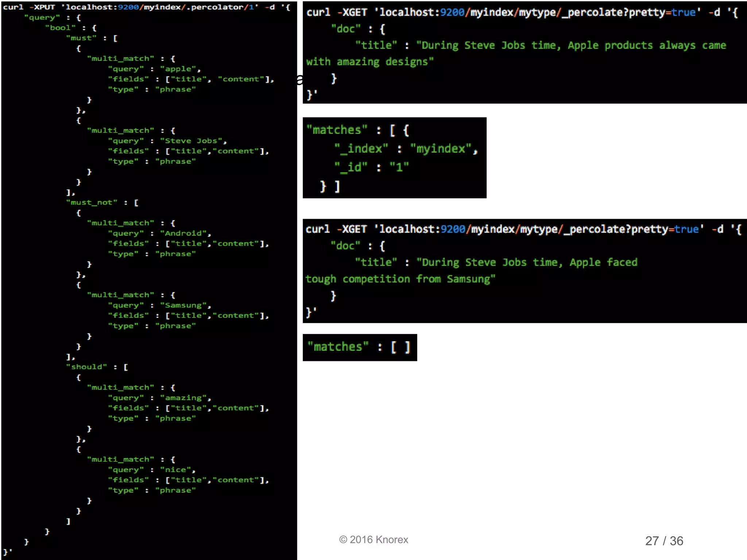Image resolution: width=747 pixels, height=560 pixels.
Task: Click the second XGET _percolate curl command
Action: pyautogui.click(x=523, y=229)
